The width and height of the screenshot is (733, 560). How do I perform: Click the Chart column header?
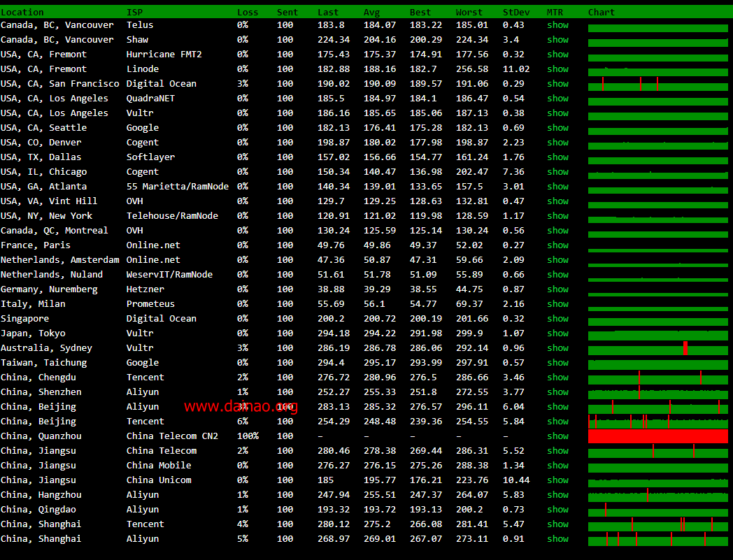pyautogui.click(x=602, y=12)
